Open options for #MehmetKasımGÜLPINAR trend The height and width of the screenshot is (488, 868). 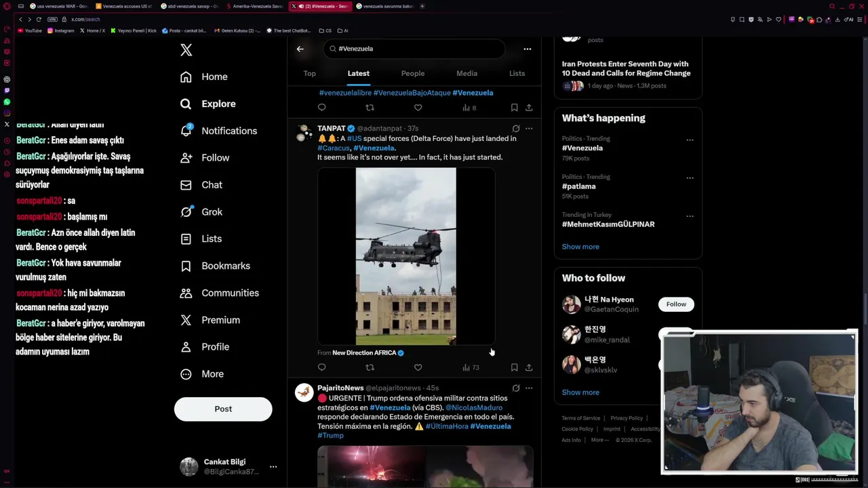[x=690, y=216]
